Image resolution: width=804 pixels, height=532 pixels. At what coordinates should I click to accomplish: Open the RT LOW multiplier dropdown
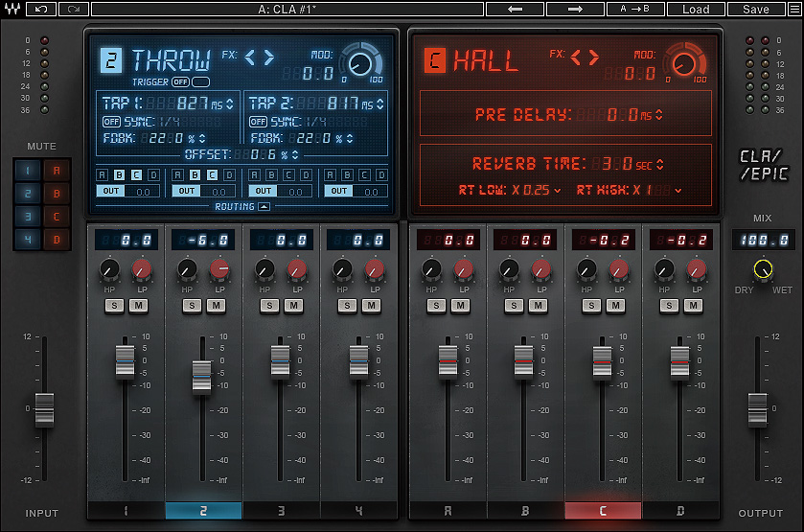point(558,191)
